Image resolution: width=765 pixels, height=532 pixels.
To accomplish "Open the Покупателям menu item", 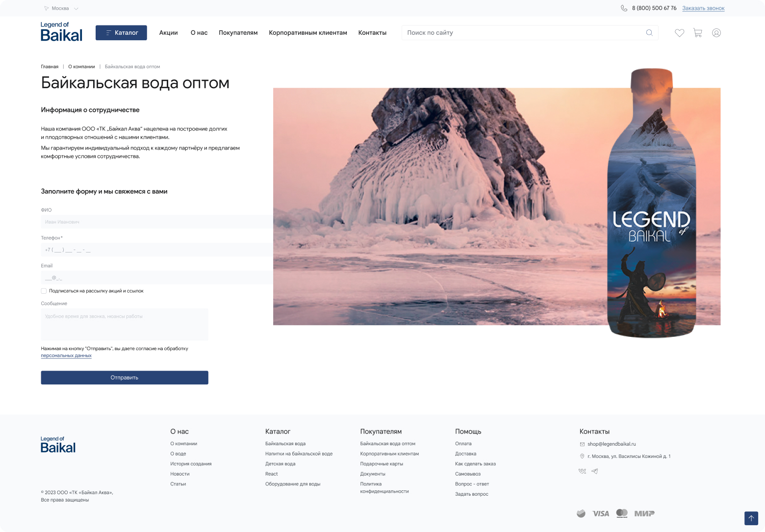I will [x=238, y=33].
